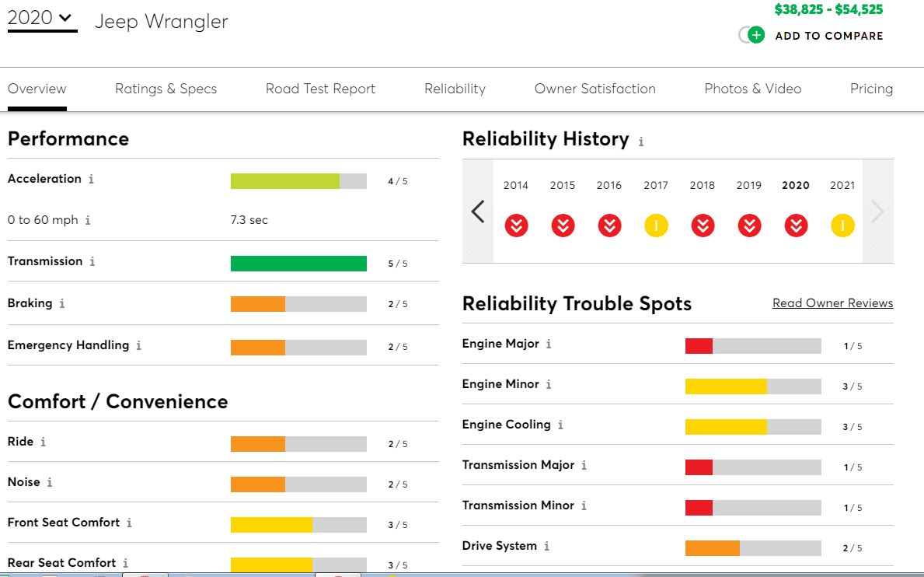Click the Front Seat Comfort 3/5 bar
The width and height of the screenshot is (924, 577).
[298, 525]
